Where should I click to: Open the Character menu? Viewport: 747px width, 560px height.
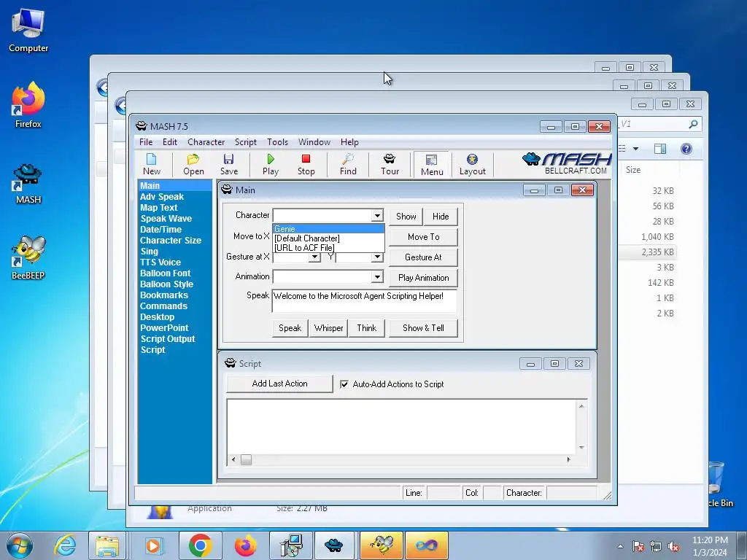(x=206, y=142)
